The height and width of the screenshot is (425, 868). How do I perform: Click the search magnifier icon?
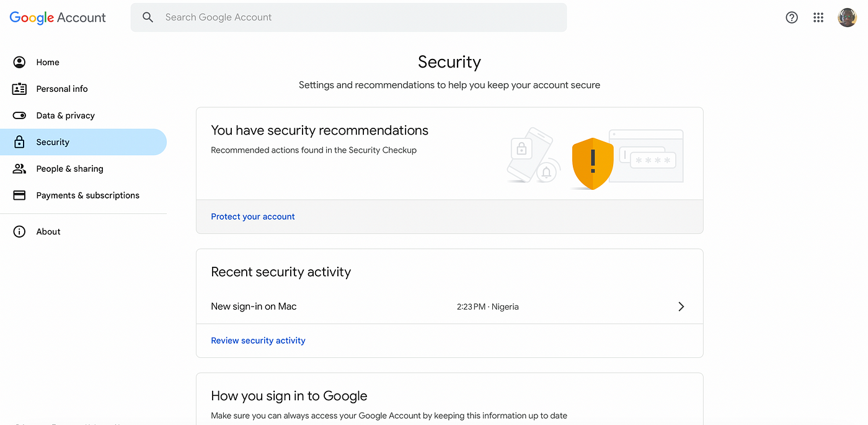[148, 17]
